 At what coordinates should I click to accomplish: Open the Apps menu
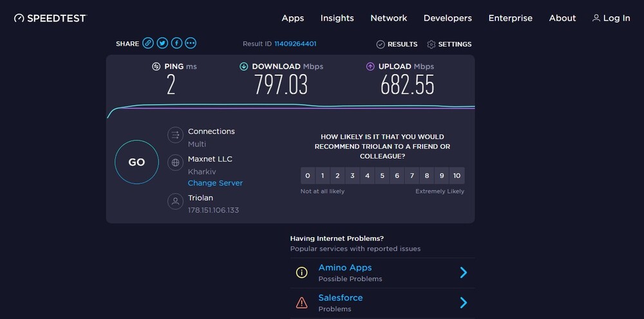click(293, 18)
